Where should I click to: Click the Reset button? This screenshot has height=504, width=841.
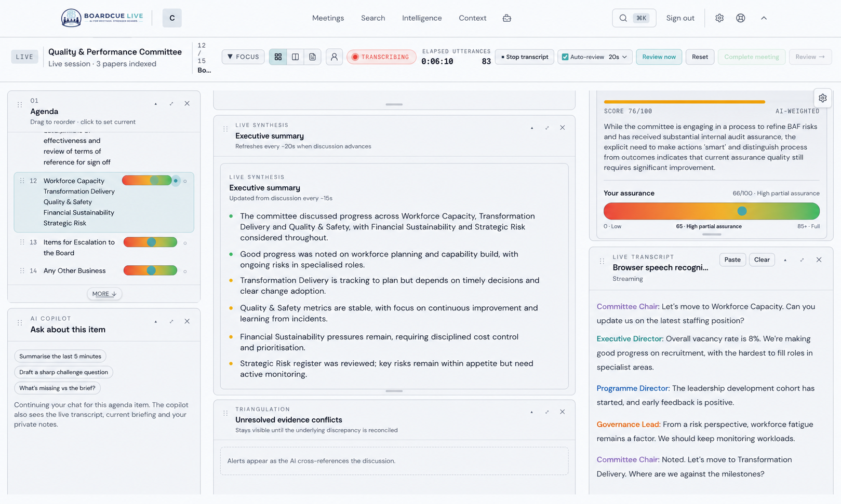coord(700,57)
